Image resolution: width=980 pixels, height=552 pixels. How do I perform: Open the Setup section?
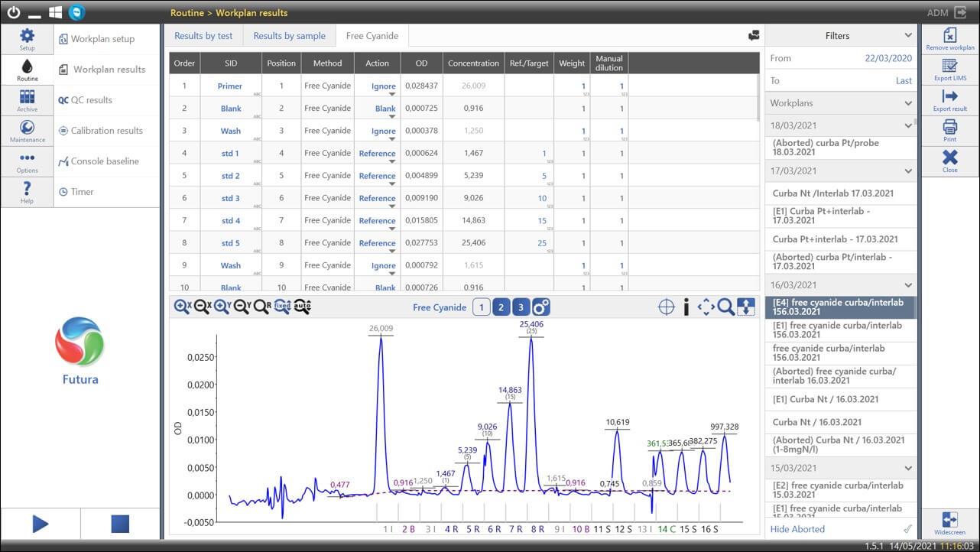[27, 39]
